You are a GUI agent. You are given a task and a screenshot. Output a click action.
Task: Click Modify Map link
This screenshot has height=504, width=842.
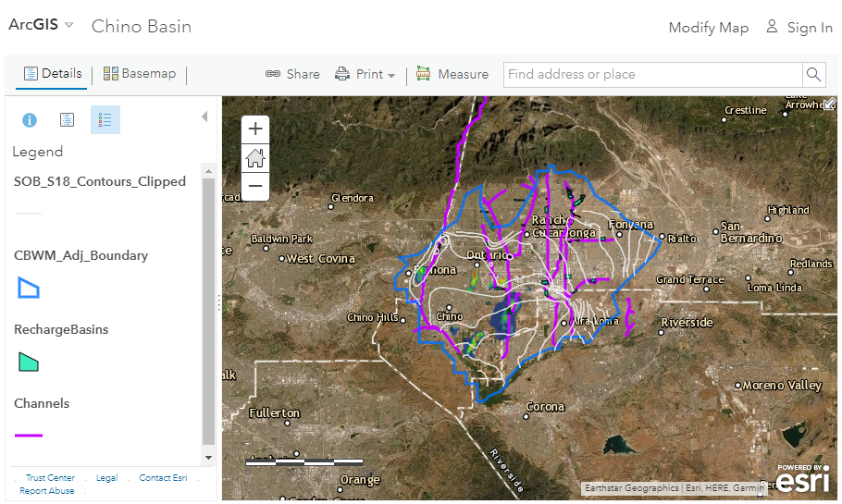[708, 28]
